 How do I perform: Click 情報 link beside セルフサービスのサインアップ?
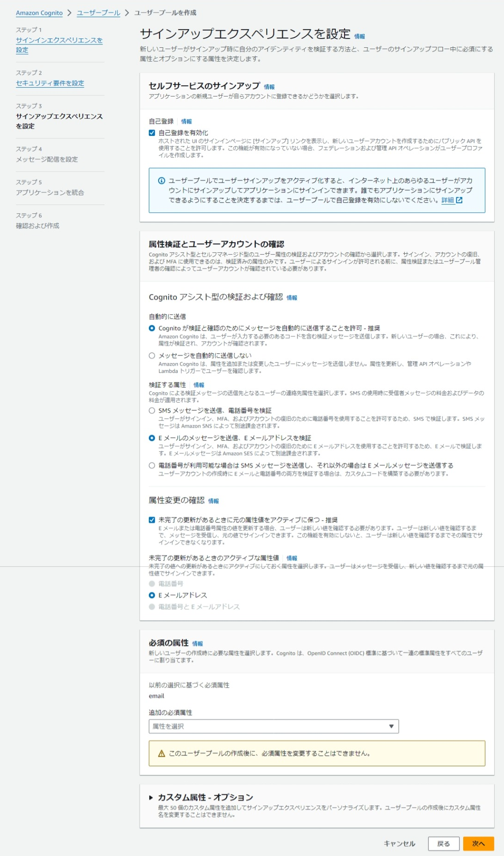pos(269,87)
